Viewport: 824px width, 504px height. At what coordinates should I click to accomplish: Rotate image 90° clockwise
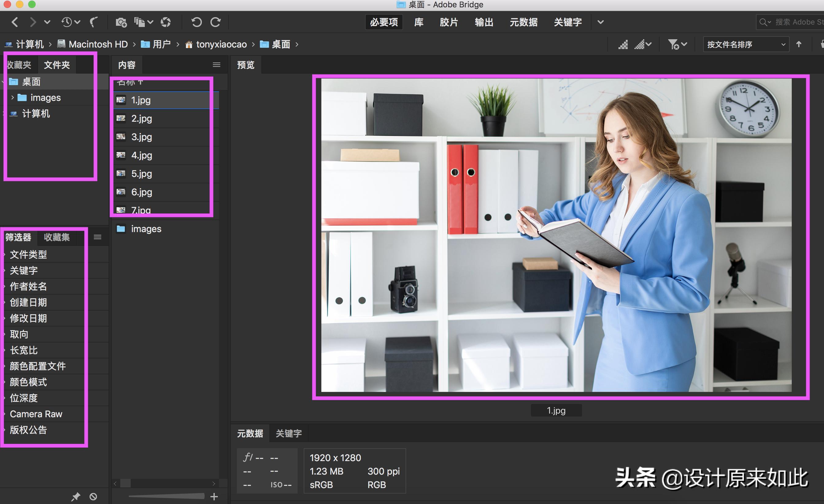pos(215,22)
